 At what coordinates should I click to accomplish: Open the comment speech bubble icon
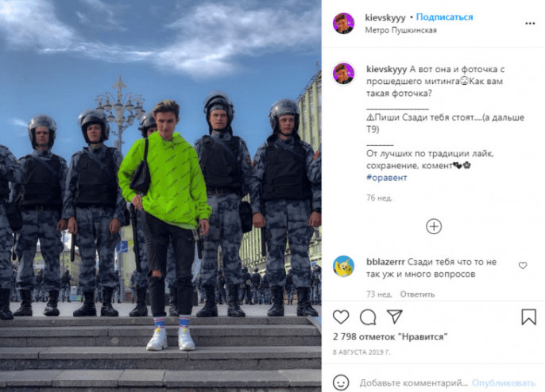pyautogui.click(x=368, y=317)
